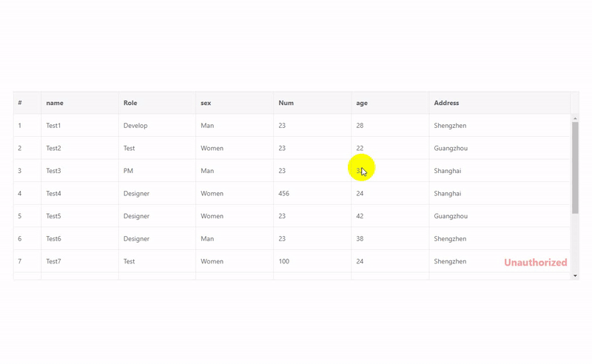Click the 'Role' column header
Screen dimensions: 592x364
(x=130, y=103)
